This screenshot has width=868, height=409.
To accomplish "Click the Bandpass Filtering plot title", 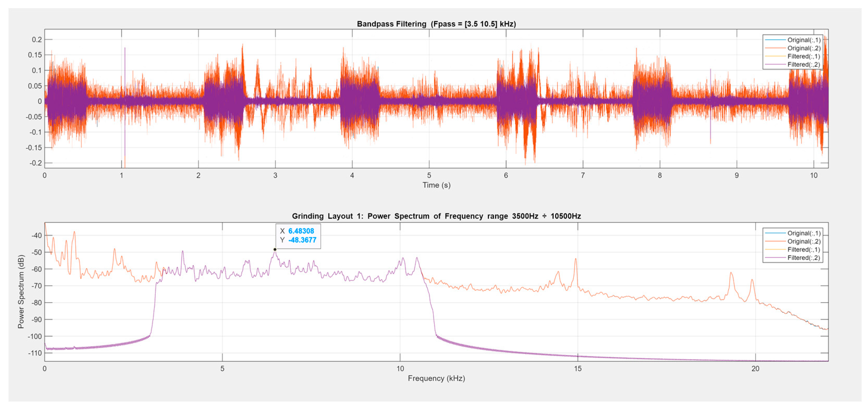I will (x=436, y=24).
